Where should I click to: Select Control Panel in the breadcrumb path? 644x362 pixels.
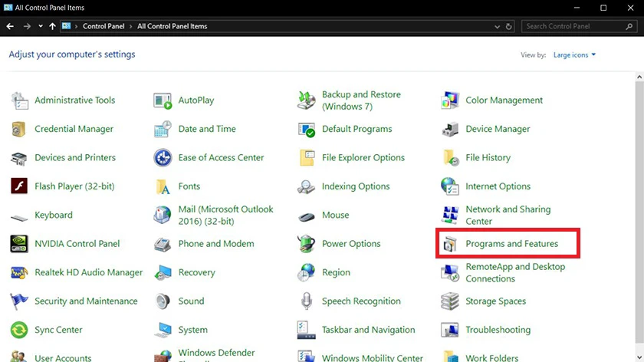pos(103,26)
